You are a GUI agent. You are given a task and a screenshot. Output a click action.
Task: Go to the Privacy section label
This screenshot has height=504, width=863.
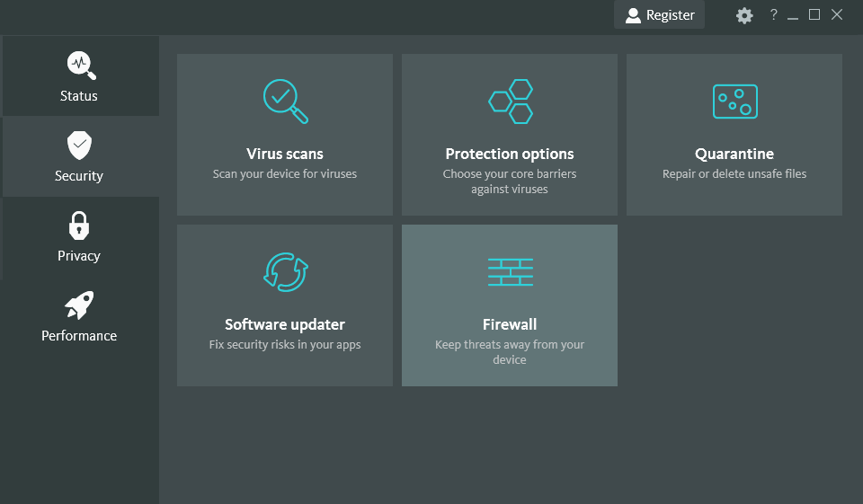[x=79, y=256]
